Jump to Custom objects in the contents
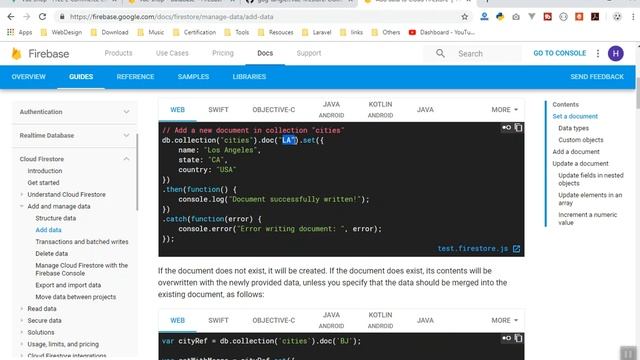This screenshot has height=360, width=640. pos(580,140)
